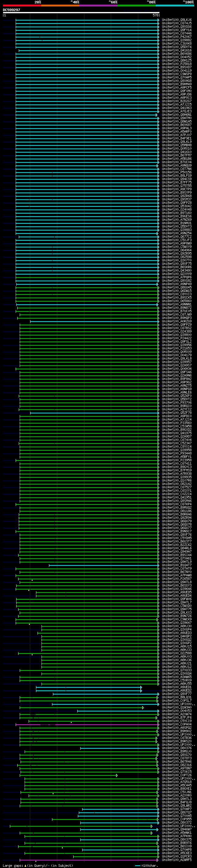This screenshot has height=868, width=197.
Task: Click the cyan ~100% identity color segment
Action: (x=175, y=6)
